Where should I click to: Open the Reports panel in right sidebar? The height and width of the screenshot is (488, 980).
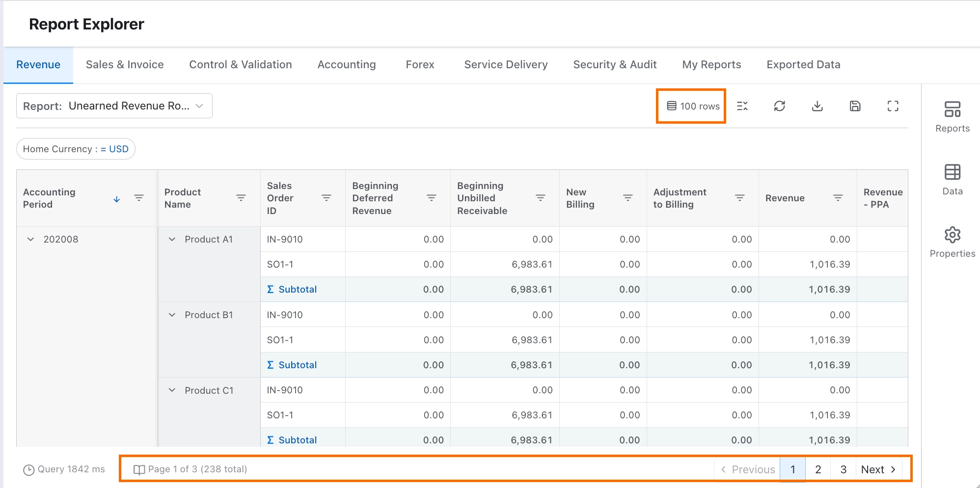coord(953,117)
